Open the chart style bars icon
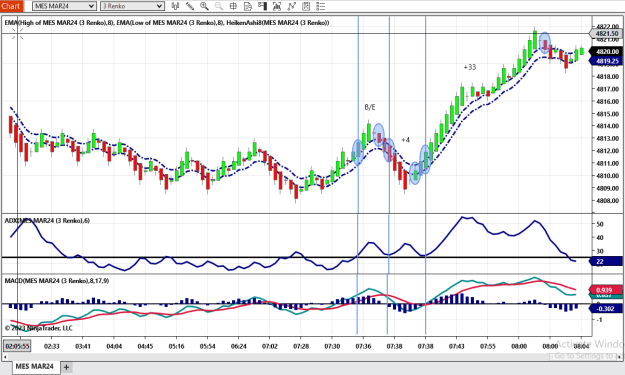Image resolution: width=625 pixels, height=375 pixels. point(175,6)
